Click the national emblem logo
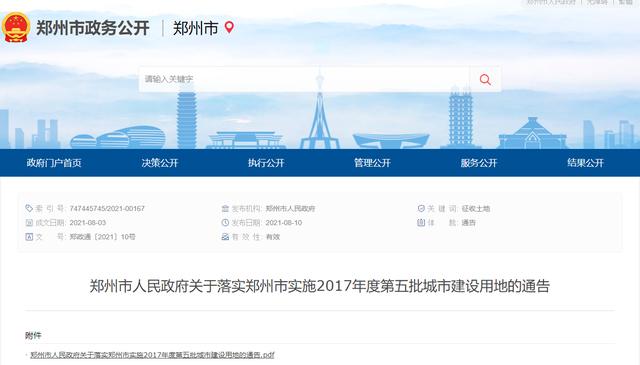The image size is (640, 365). (16, 27)
